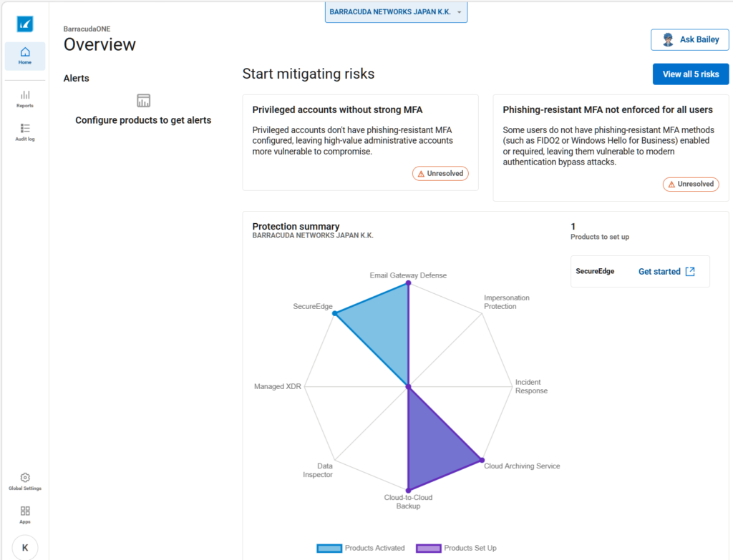This screenshot has width=733, height=560.
Task: Click Unresolved badge on Privileged accounts card
Action: [440, 173]
